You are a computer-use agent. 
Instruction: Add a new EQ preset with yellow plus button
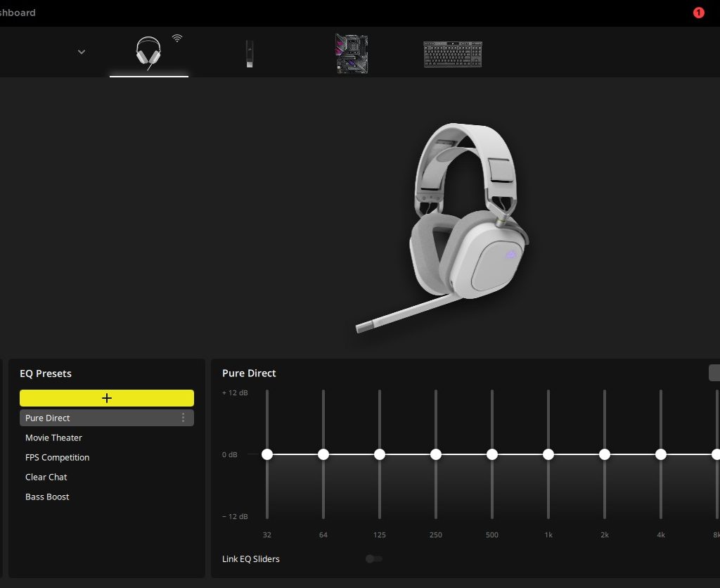tap(107, 398)
